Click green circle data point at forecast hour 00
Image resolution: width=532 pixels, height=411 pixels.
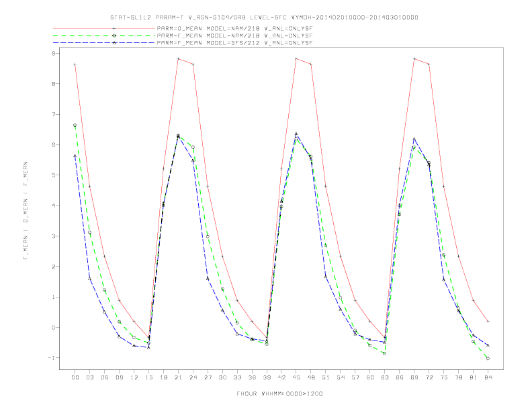coord(75,126)
